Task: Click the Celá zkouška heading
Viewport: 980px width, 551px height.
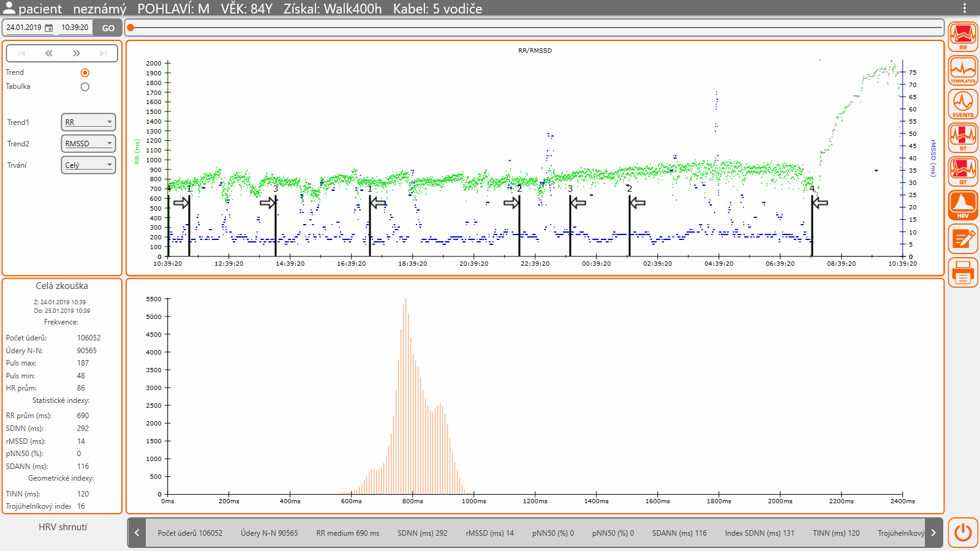Action: coord(62,286)
